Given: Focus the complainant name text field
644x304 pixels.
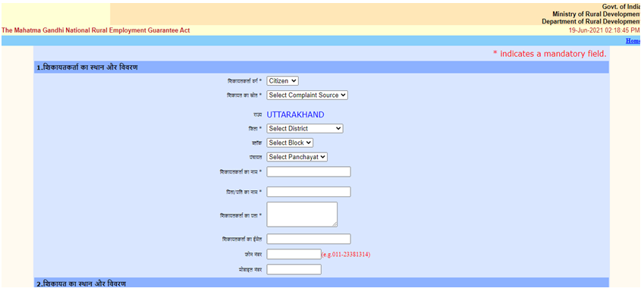Looking at the screenshot, I should pos(308,172).
